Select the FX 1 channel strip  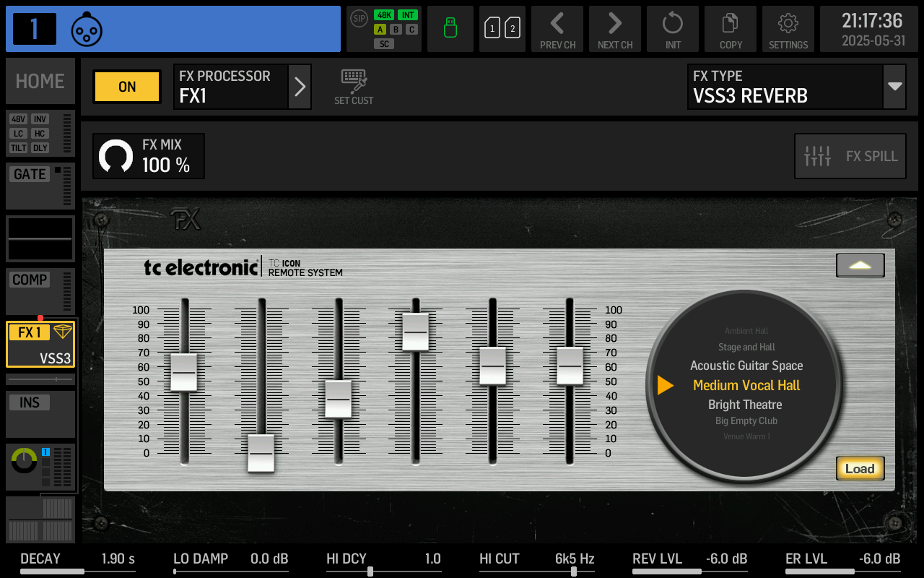coord(40,345)
